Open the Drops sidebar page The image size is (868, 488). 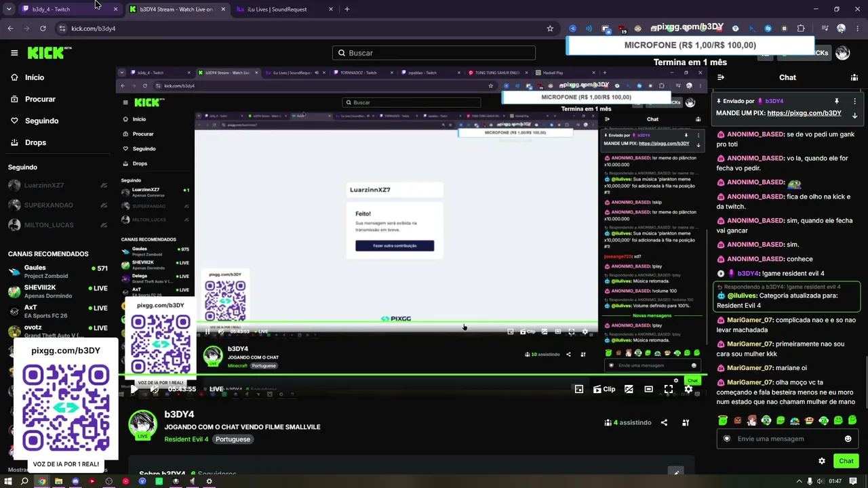click(35, 142)
